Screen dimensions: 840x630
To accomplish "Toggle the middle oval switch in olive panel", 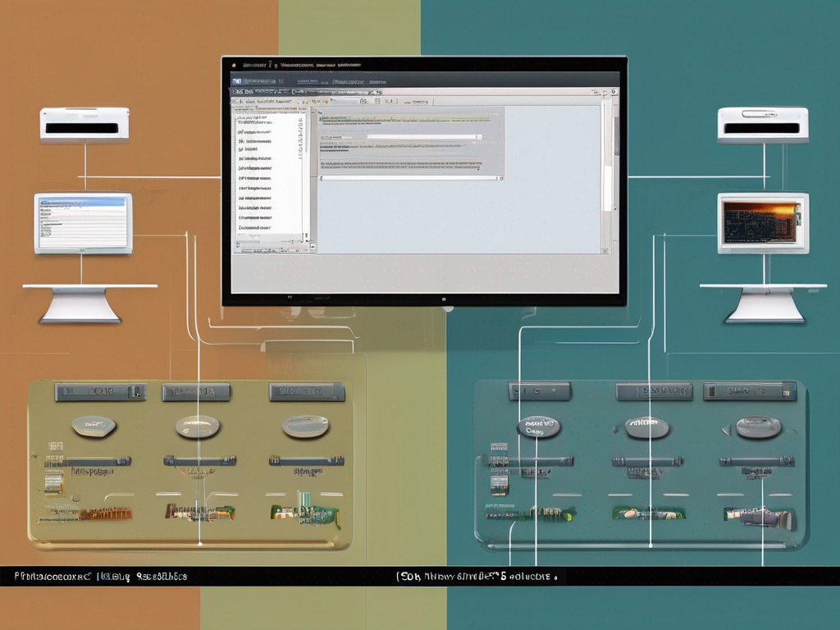I will coord(198,426).
